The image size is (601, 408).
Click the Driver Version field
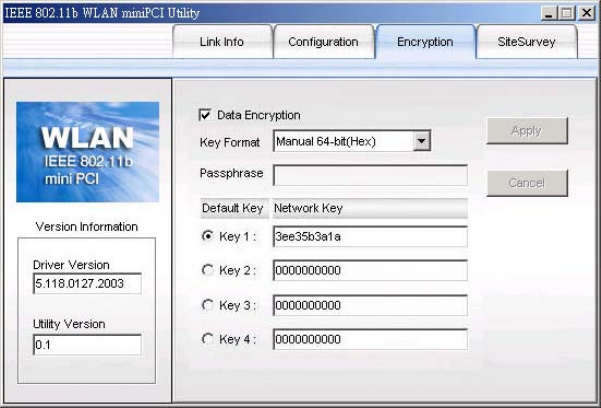point(87,283)
